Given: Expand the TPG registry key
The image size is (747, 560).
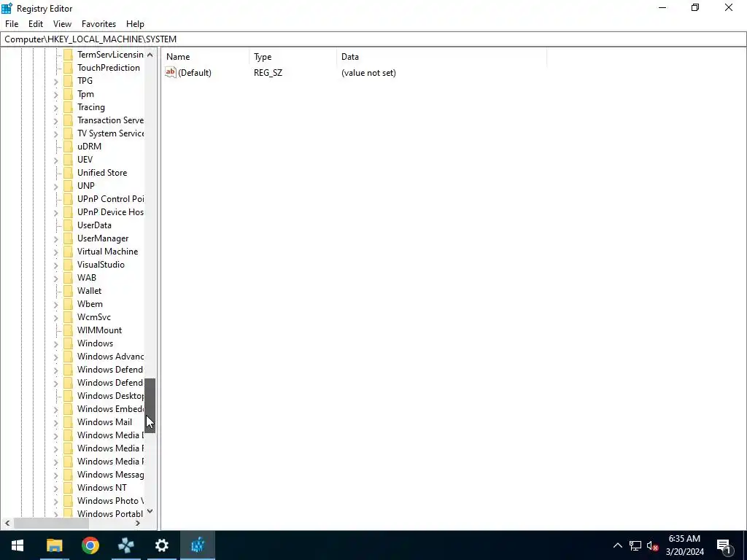Looking at the screenshot, I should click(x=55, y=82).
